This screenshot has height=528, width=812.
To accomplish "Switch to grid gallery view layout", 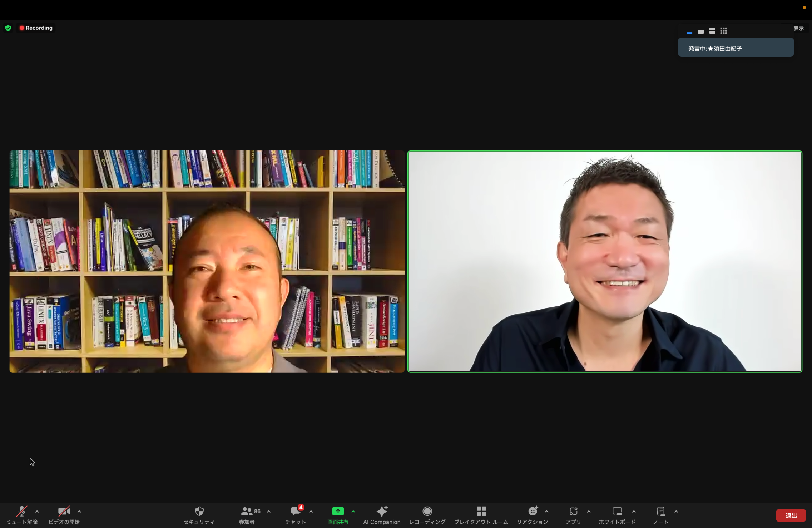I will [x=724, y=31].
